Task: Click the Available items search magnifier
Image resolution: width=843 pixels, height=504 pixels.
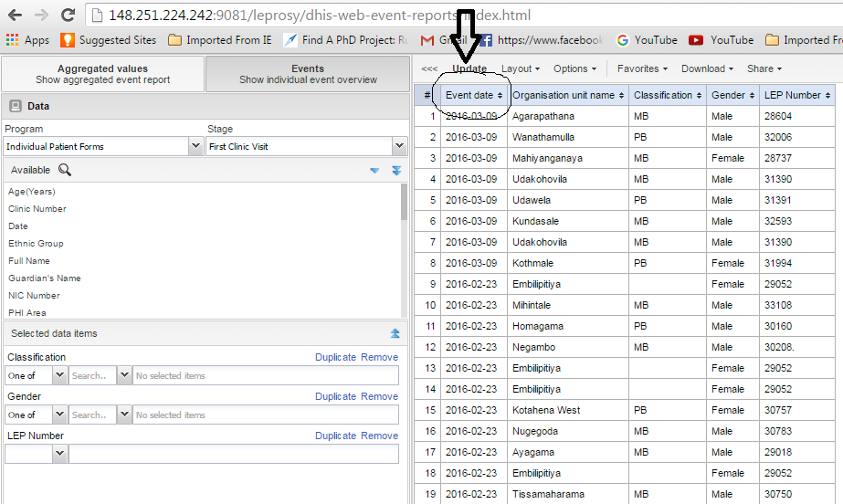Action: pos(65,170)
